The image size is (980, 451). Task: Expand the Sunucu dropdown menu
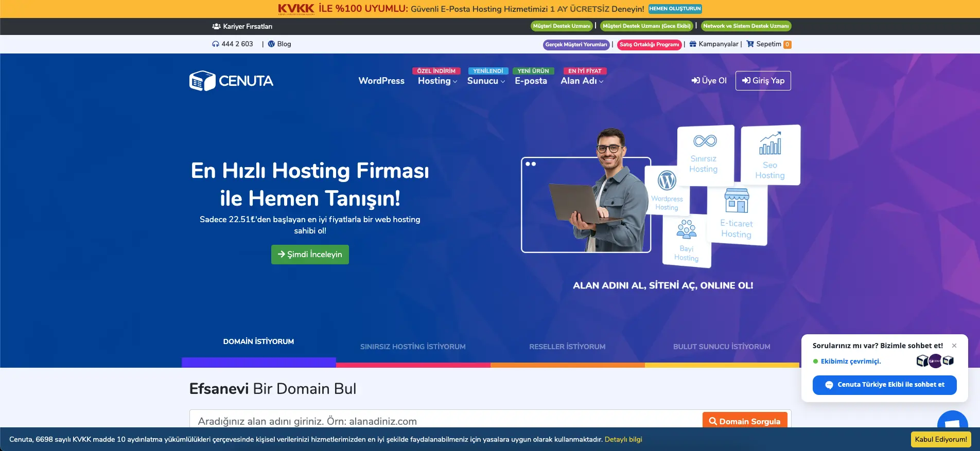pyautogui.click(x=485, y=81)
